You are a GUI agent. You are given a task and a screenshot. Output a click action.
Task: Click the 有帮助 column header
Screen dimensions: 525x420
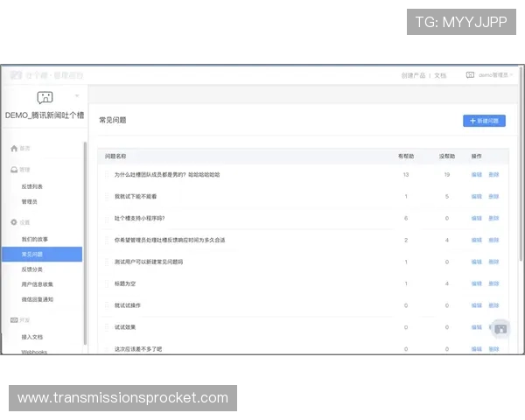pos(406,157)
